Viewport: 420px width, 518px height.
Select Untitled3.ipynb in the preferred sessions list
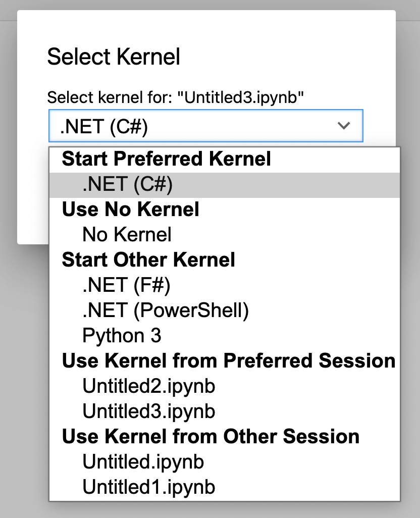[149, 411]
